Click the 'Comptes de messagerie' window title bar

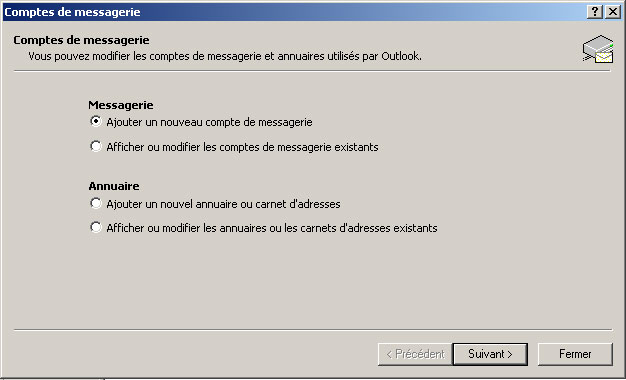pyautogui.click(x=293, y=12)
